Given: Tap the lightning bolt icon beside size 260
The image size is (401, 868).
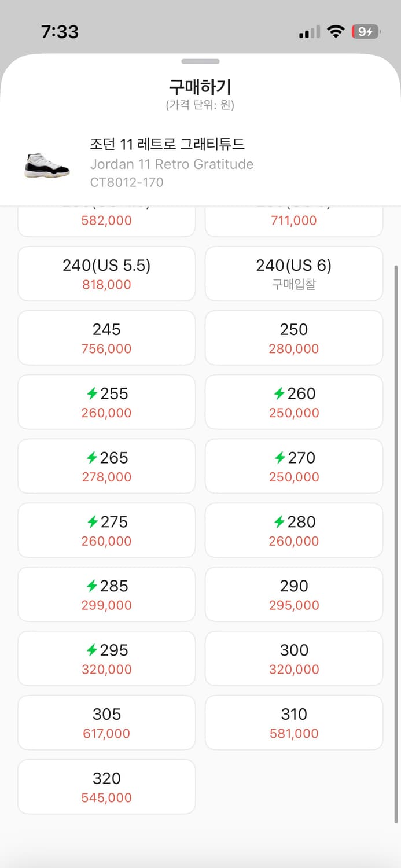Looking at the screenshot, I should (279, 394).
